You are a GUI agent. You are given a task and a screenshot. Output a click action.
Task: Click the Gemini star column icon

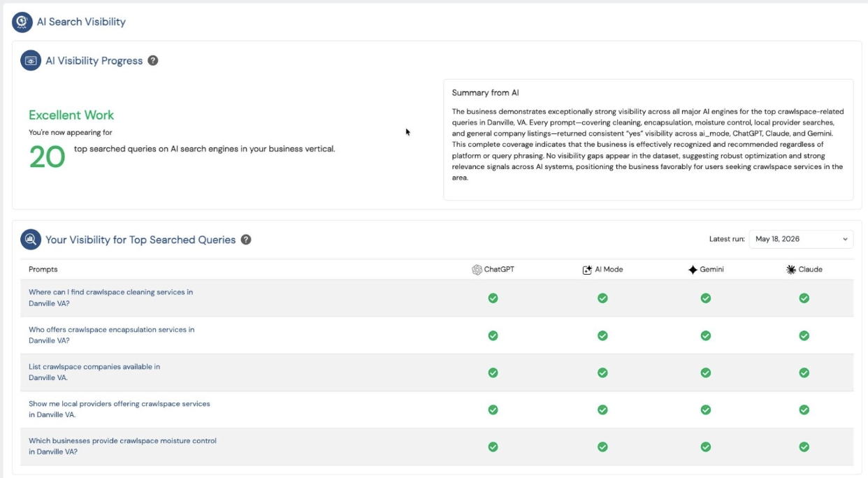pos(693,270)
